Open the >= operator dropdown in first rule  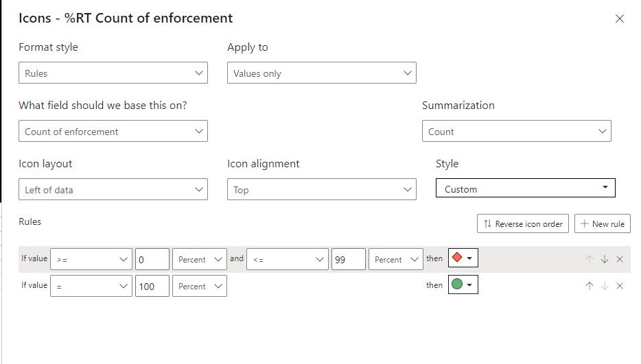(x=91, y=259)
